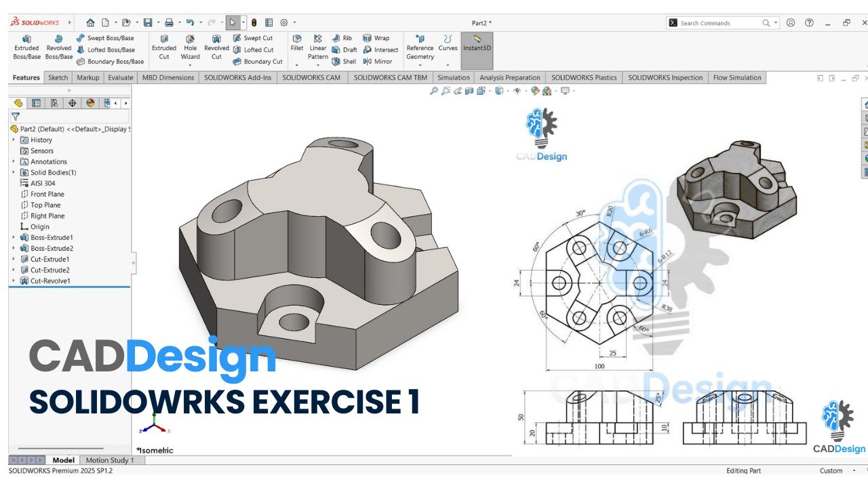This screenshot has height=488, width=868.
Task: Select the AISI 304 material item
Action: click(x=38, y=183)
